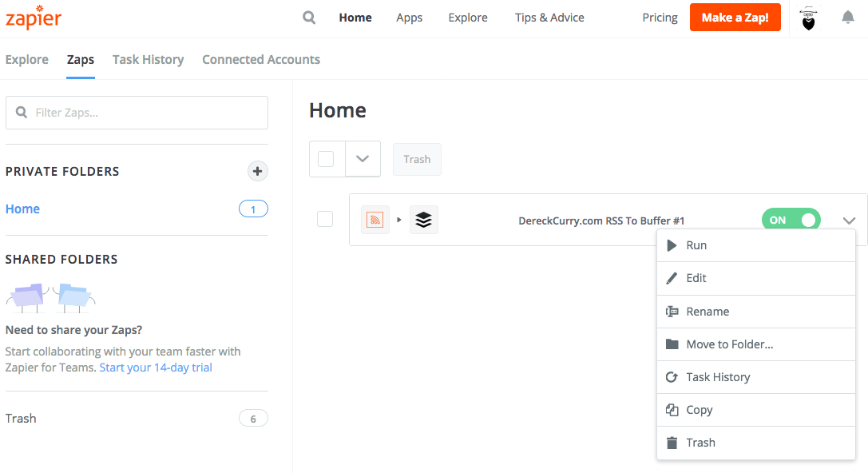Select Trash in the Zap menu
The image size is (868, 473).
[x=755, y=443]
